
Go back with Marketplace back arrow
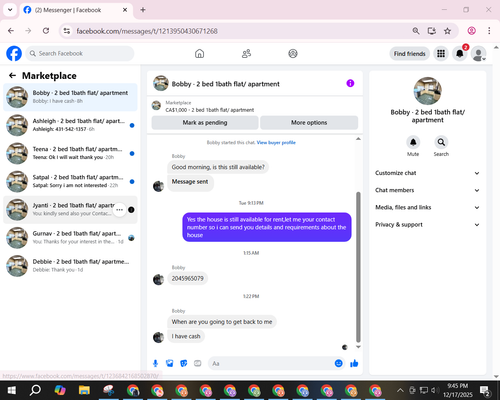pyautogui.click(x=12, y=76)
